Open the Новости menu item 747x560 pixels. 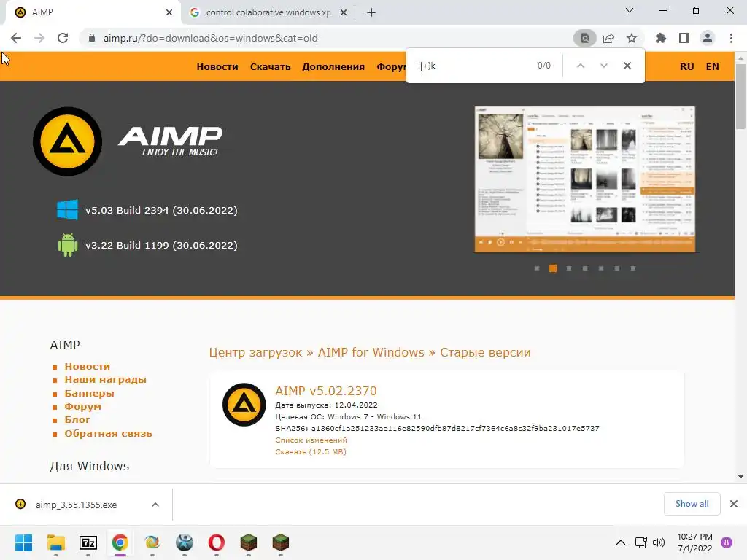[217, 66]
